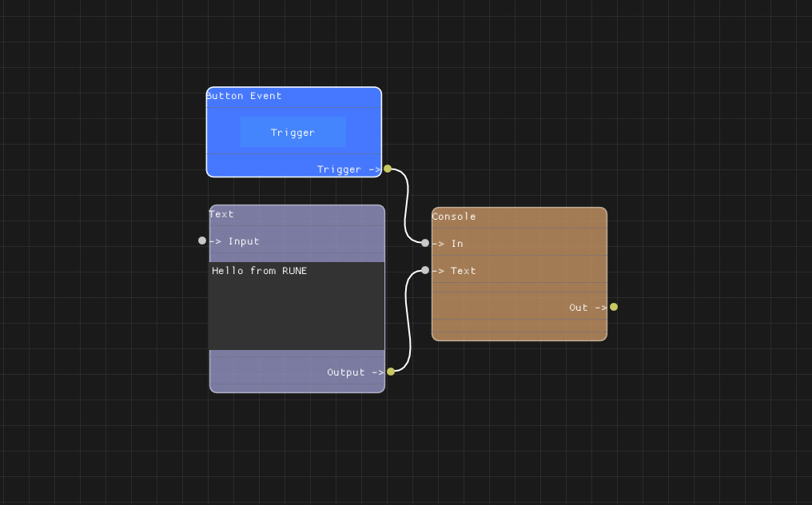Viewport: 812px width, 505px height.
Task: Select the wire from Output to Console Text
Action: [x=409, y=320]
